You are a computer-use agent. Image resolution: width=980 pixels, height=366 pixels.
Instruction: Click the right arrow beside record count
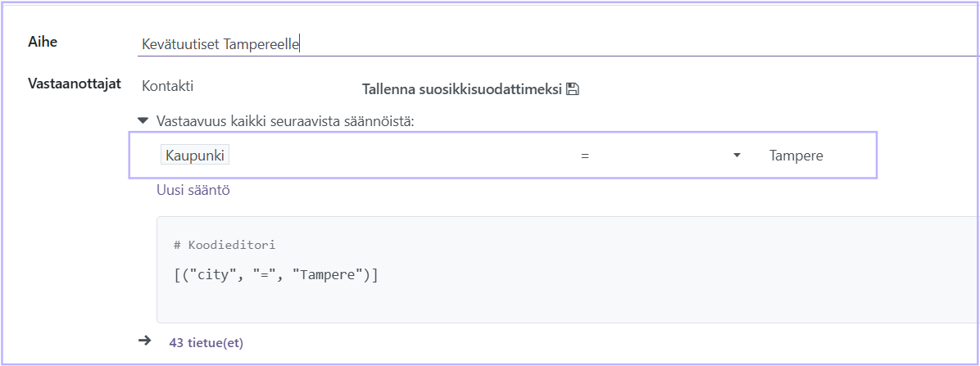coord(145,341)
